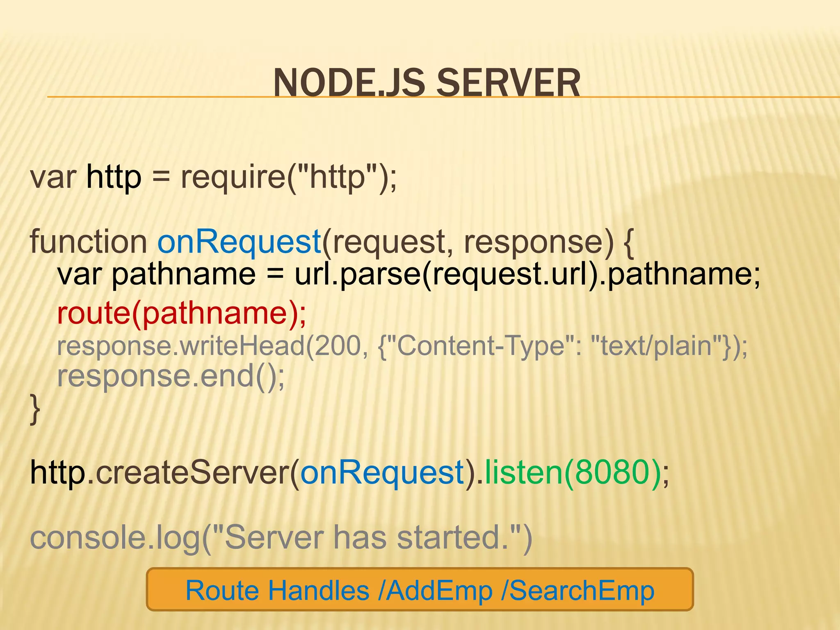Screen dimensions: 840x630
Task: Click the console.log("Server has started.") line
Action: [281, 538]
